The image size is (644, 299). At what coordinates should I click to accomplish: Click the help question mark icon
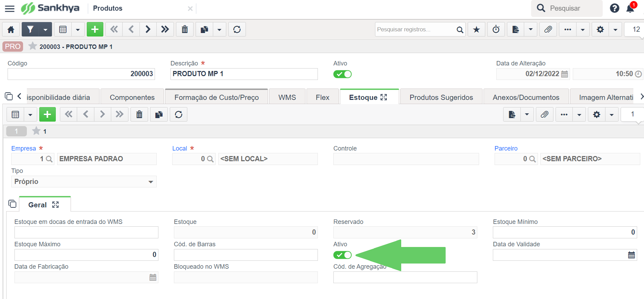pyautogui.click(x=614, y=8)
